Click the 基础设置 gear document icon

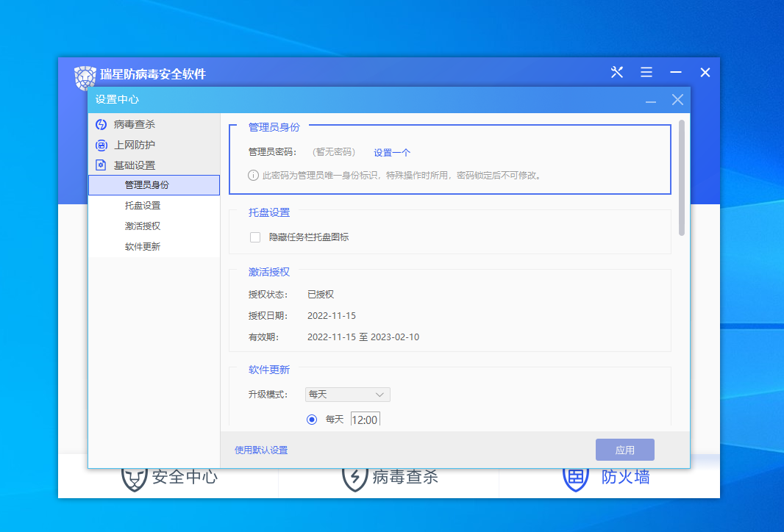coord(101,165)
